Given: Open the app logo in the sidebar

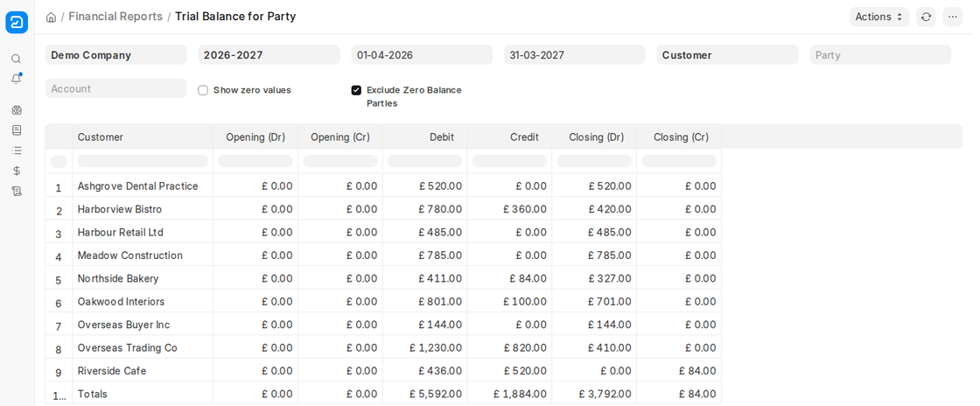Looking at the screenshot, I should coord(17,23).
